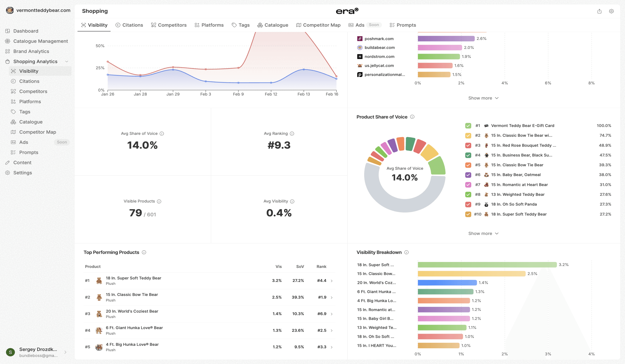Open the settings gear icon top right

click(x=611, y=11)
